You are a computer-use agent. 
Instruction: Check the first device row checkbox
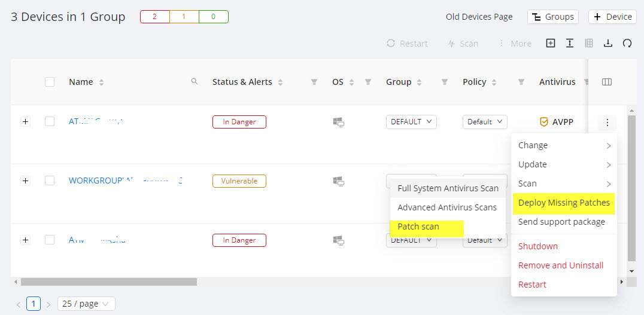tap(50, 121)
